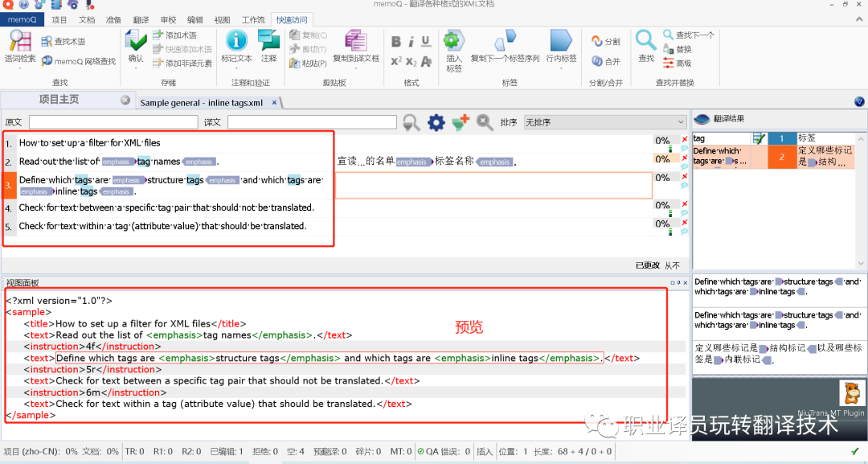Toggle superscript formatting

click(395, 61)
